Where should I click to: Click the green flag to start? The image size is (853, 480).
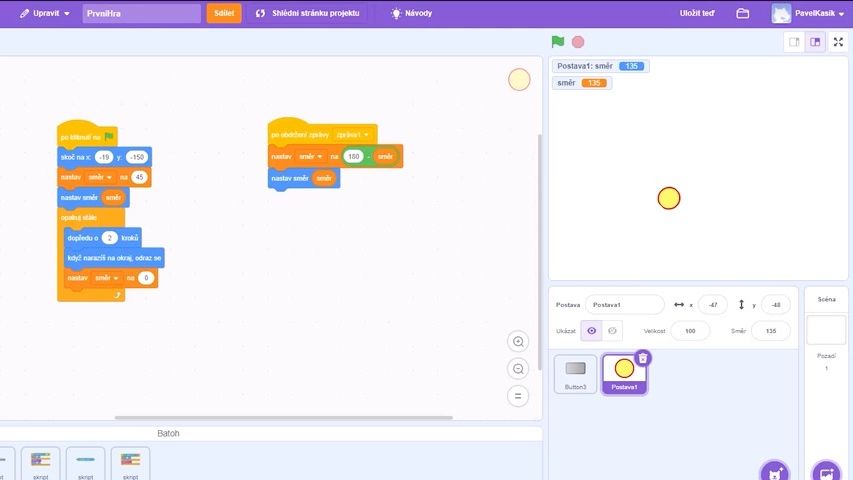[x=558, y=42]
